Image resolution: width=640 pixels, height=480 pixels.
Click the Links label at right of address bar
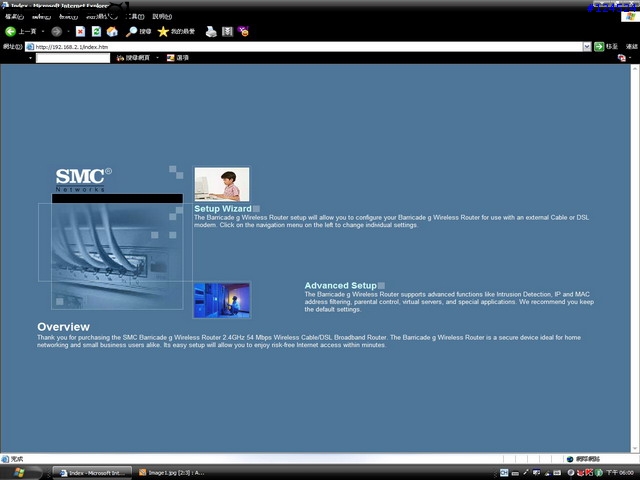[631, 47]
